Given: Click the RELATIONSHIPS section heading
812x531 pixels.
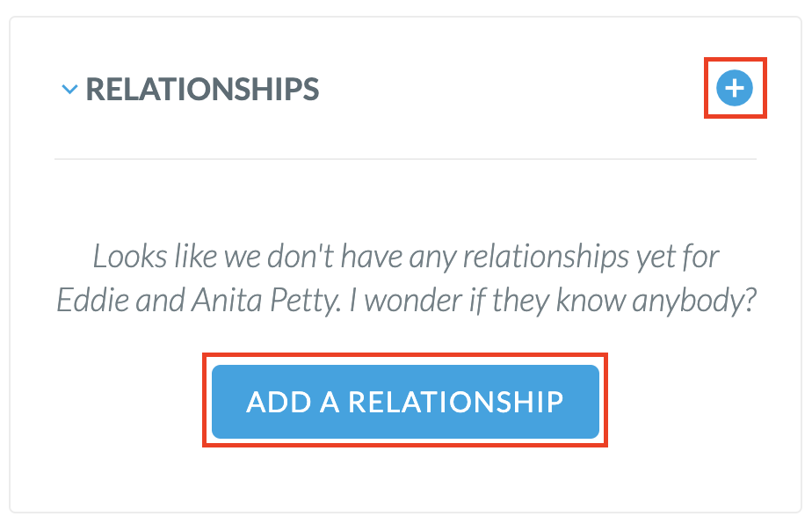Looking at the screenshot, I should click(202, 89).
